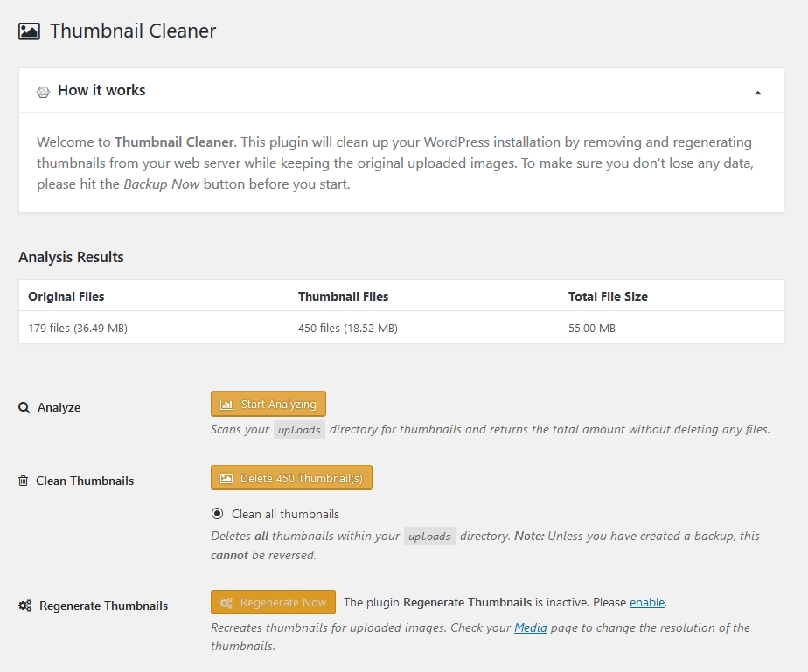Image resolution: width=808 pixels, height=672 pixels.
Task: Open the Media page link
Action: click(530, 627)
